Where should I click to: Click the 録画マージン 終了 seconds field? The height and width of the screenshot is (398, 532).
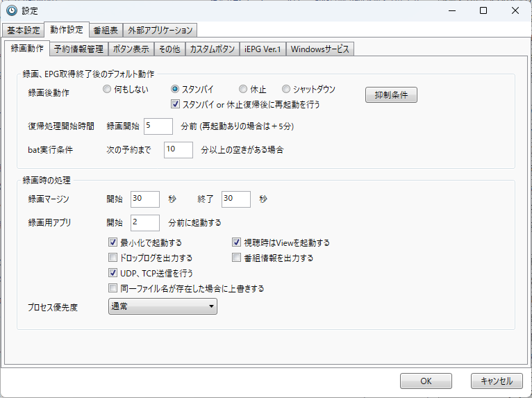(x=236, y=199)
